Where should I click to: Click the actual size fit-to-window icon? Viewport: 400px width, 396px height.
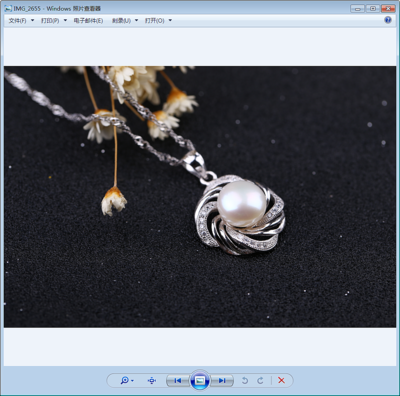pyautogui.click(x=152, y=380)
